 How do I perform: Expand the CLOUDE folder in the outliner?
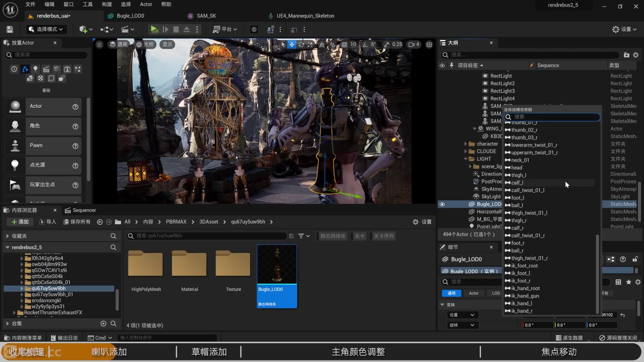tap(465, 152)
